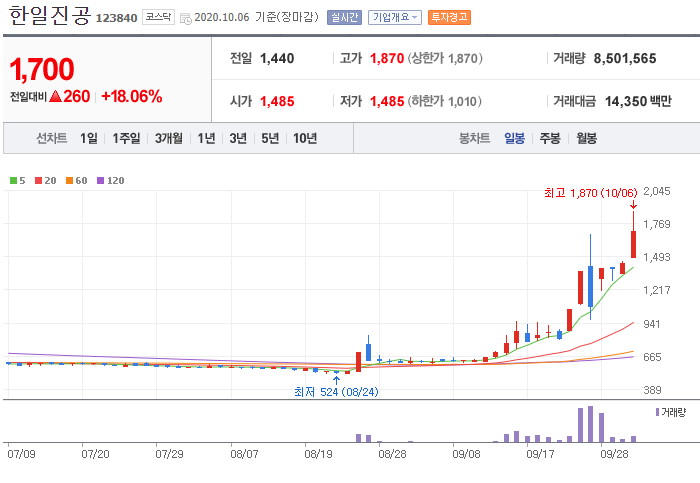
Task: Switch to the 주봉 weekly candle chart
Action: (550, 138)
